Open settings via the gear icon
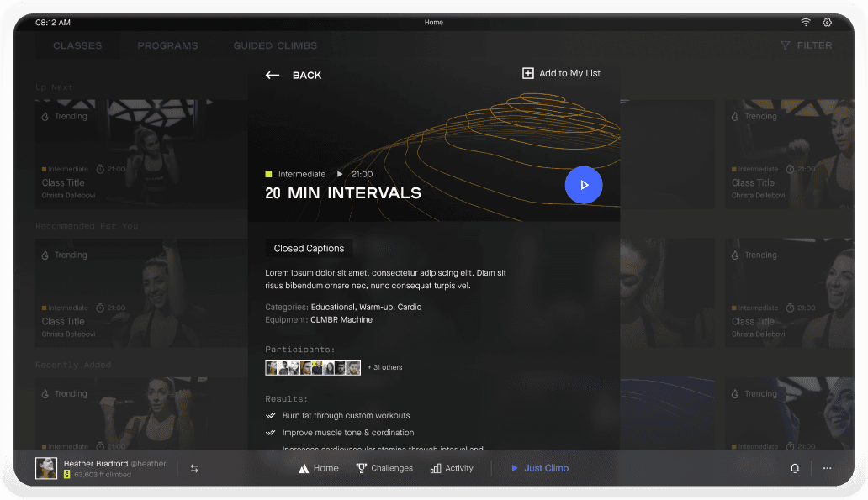 point(827,22)
